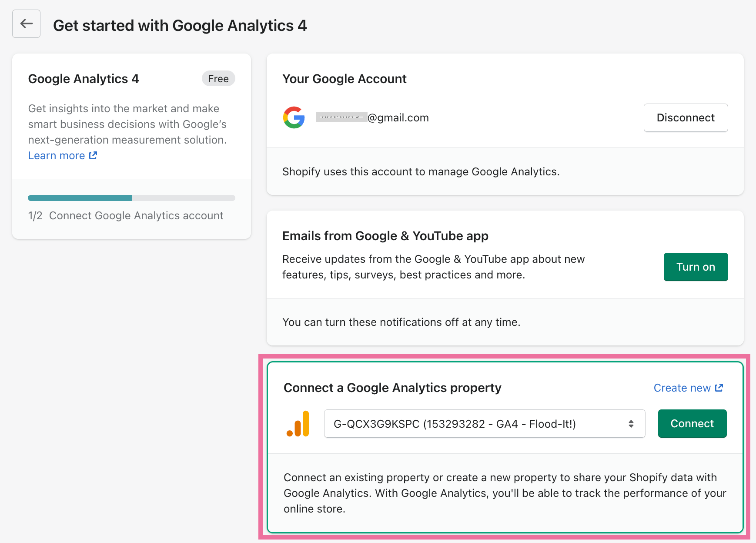
Task: Click external link icon beside Create new
Action: 719,388
